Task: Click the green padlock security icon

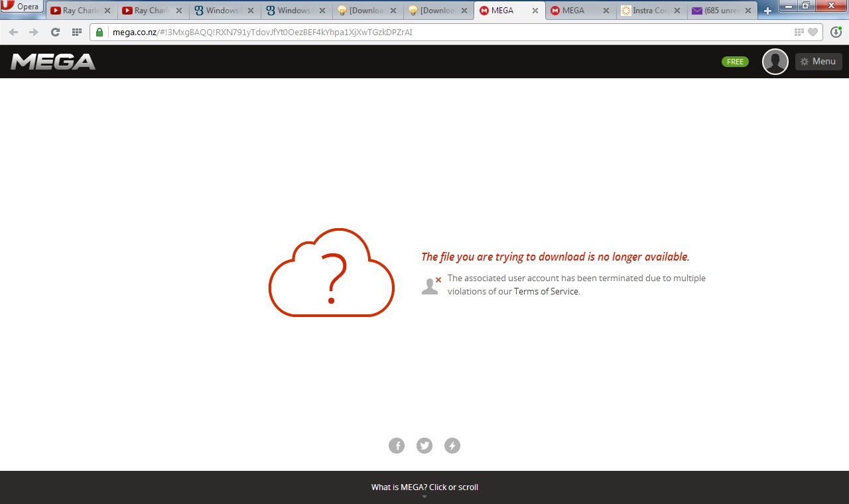Action: tap(99, 32)
